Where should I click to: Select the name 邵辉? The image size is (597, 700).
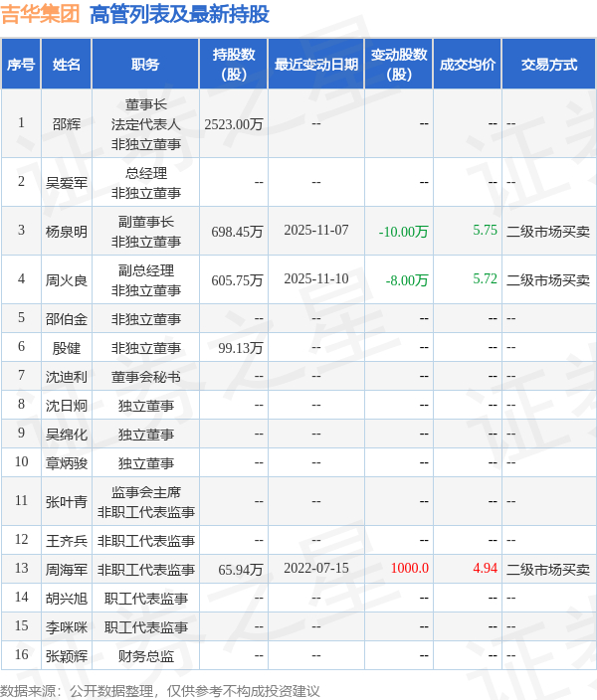[x=67, y=123]
